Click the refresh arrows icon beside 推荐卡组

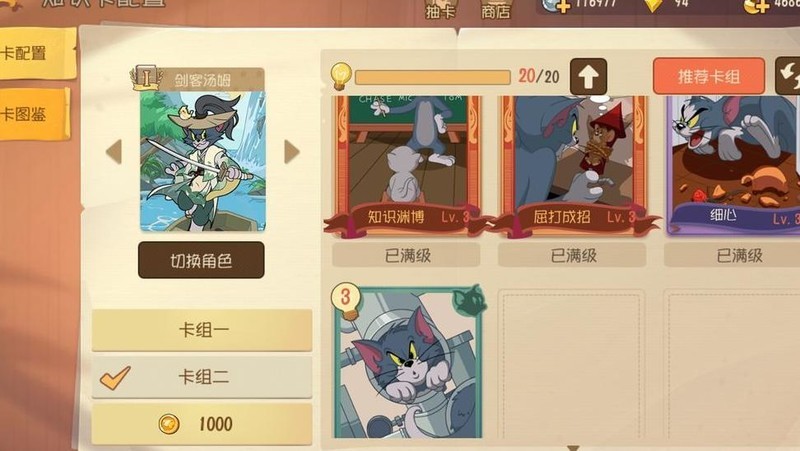(x=788, y=76)
